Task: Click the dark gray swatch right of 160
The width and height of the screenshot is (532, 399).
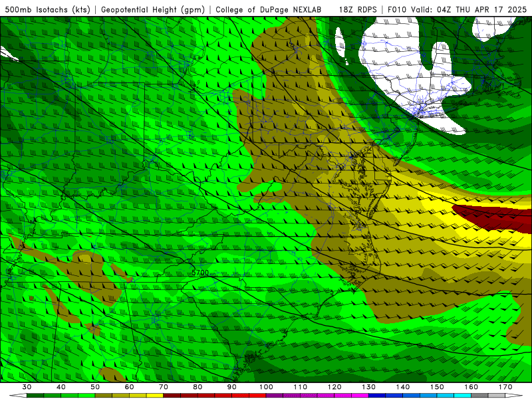Action: coord(479,396)
